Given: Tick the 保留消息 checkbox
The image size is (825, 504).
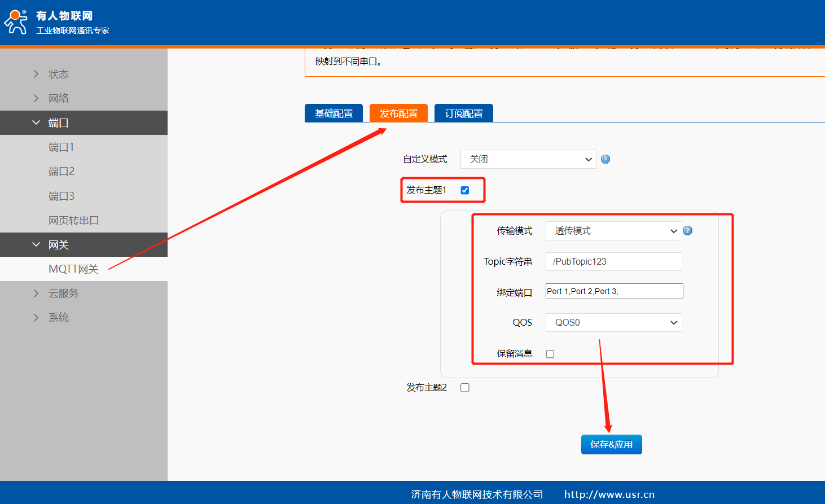Looking at the screenshot, I should 550,354.
